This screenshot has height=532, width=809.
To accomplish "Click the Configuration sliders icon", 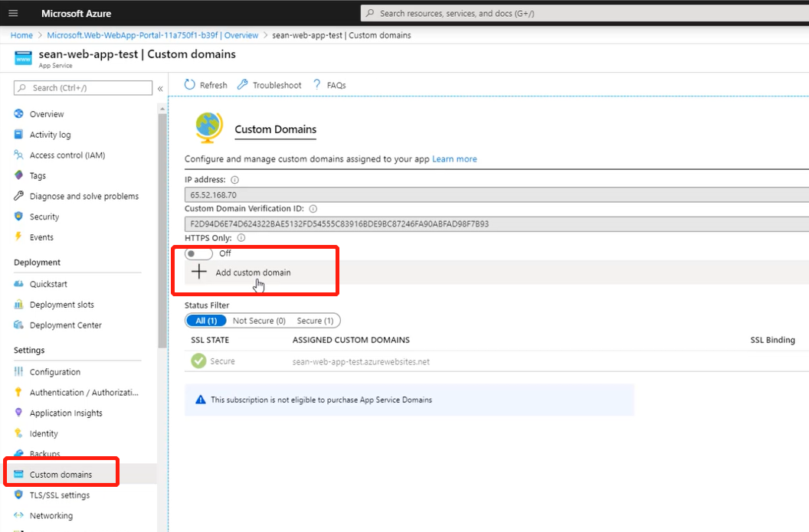I will [x=18, y=372].
